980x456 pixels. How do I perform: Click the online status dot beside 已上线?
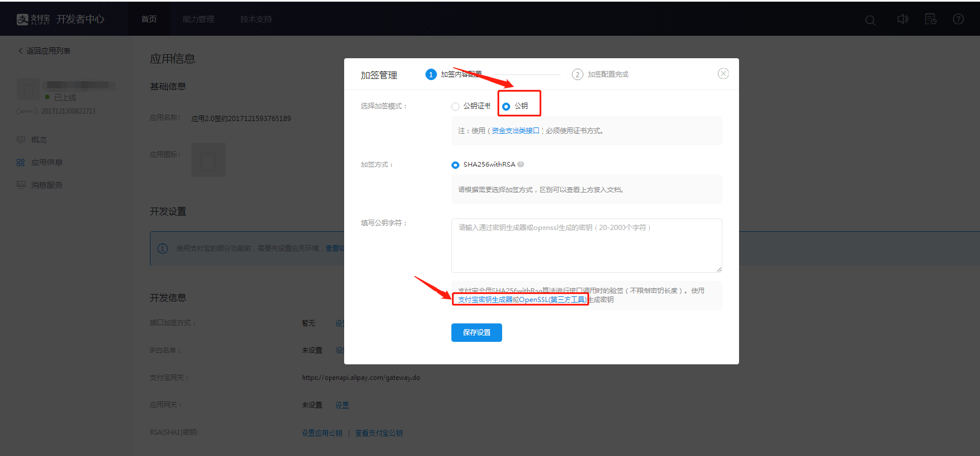click(47, 97)
